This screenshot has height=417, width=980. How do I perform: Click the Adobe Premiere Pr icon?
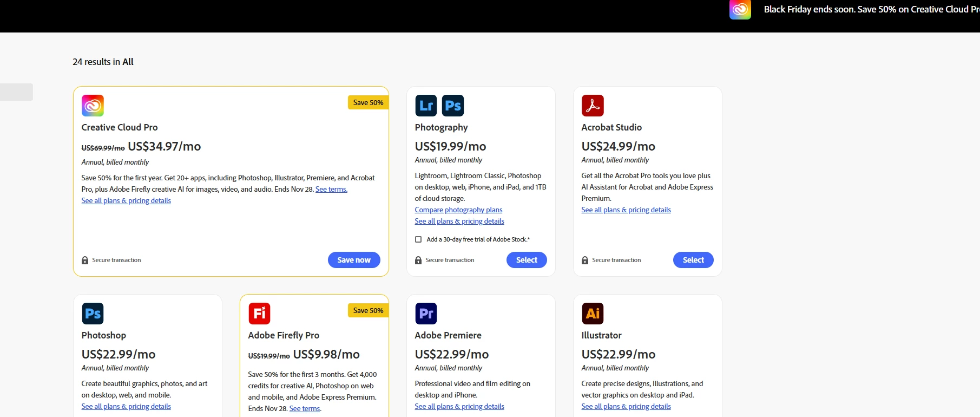pyautogui.click(x=426, y=314)
